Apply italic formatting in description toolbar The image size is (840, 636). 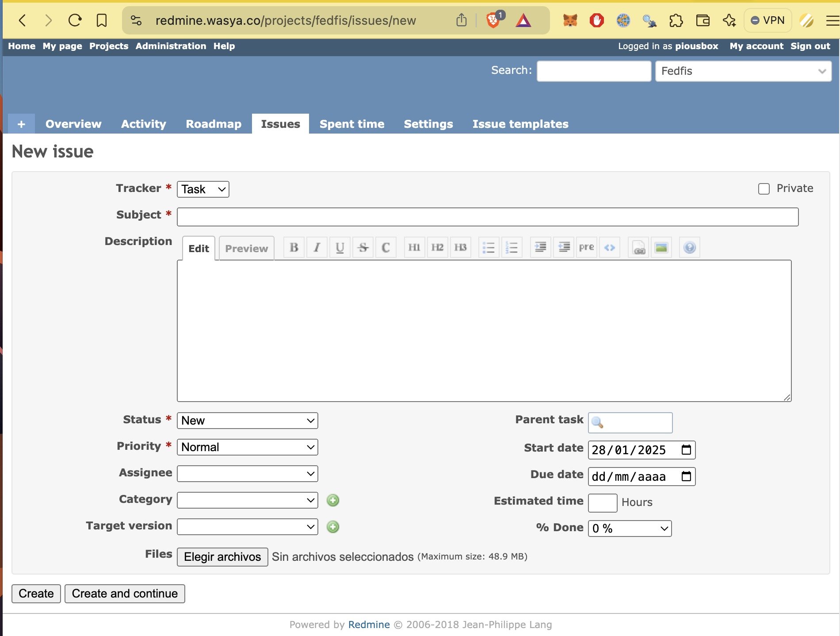(317, 247)
